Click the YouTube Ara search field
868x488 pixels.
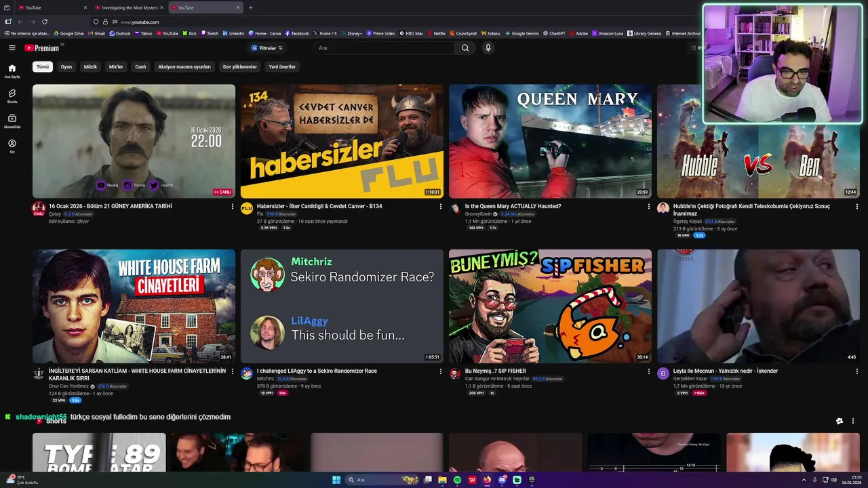(x=384, y=48)
